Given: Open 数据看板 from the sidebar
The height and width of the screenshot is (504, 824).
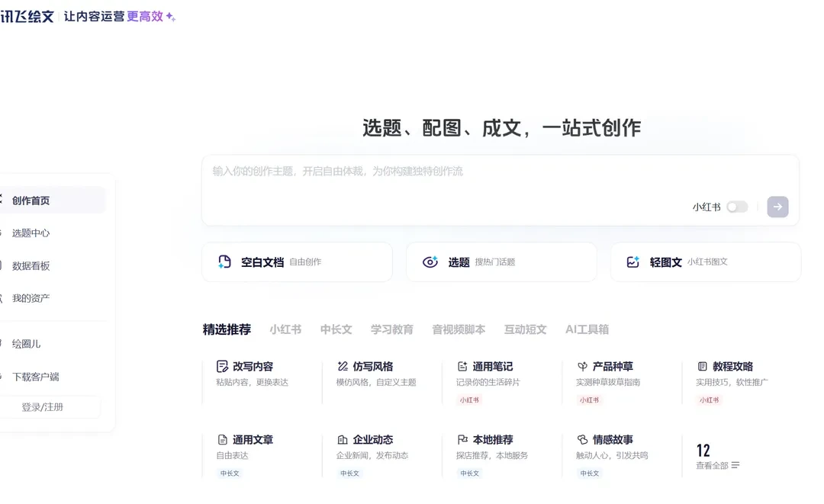Looking at the screenshot, I should [x=32, y=265].
